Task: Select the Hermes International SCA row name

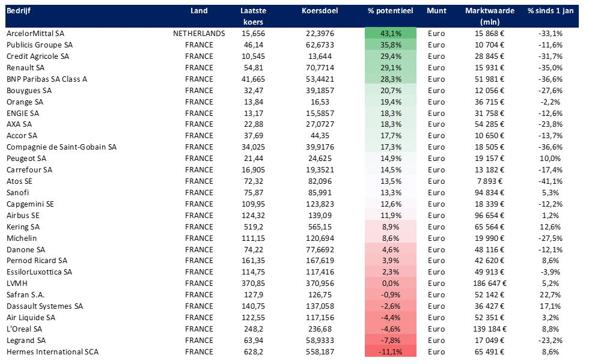Action: pos(52,352)
